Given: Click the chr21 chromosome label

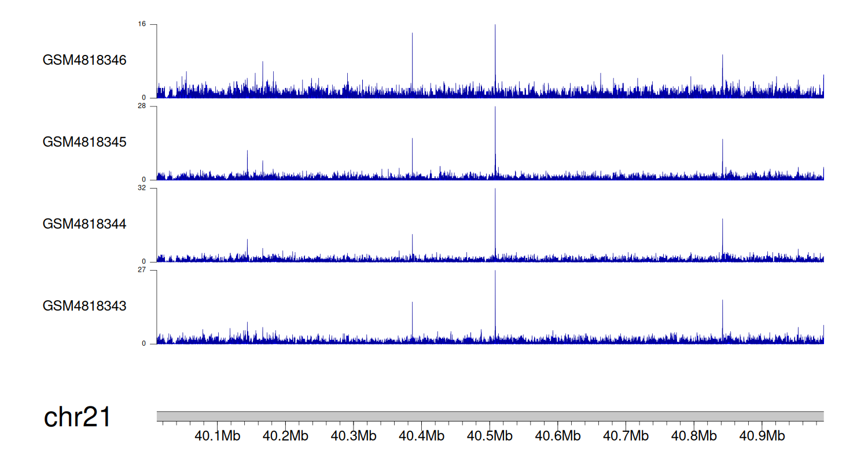Looking at the screenshot, I should 77,417.
